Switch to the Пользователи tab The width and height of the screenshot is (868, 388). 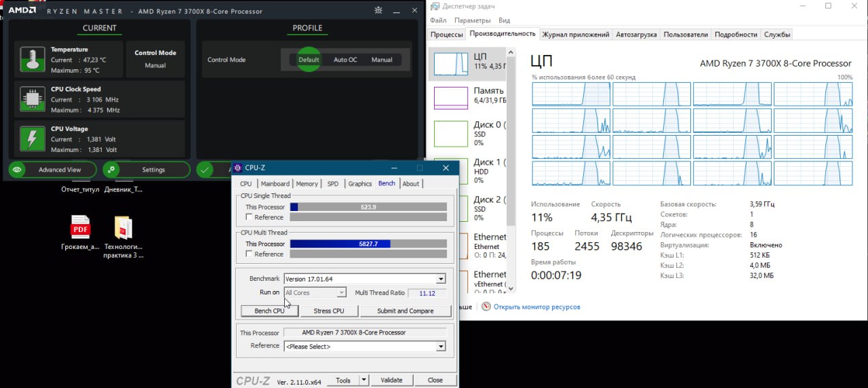pyautogui.click(x=686, y=34)
